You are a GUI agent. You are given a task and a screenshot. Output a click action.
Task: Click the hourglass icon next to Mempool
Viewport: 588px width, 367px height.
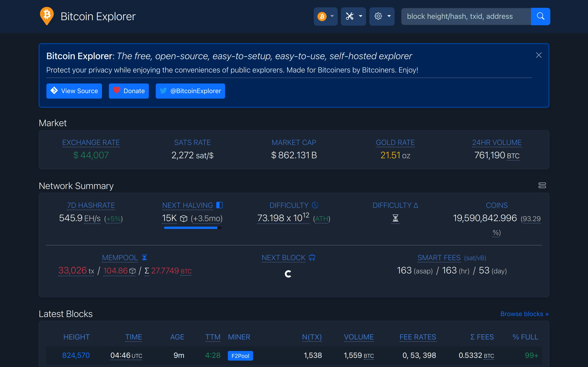(x=144, y=258)
